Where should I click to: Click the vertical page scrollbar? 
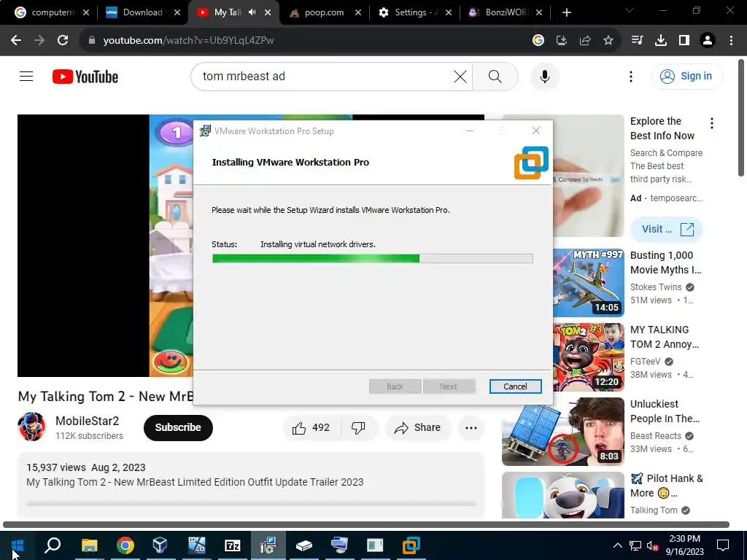coord(741,117)
